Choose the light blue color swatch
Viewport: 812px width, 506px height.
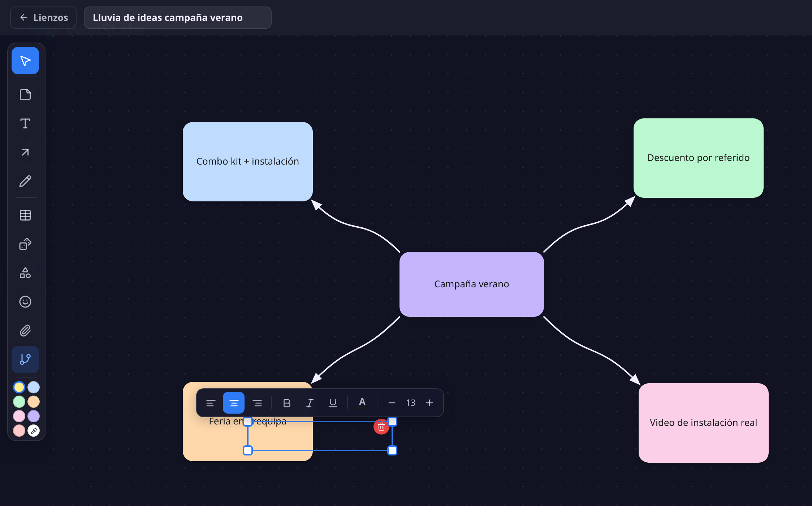tap(34, 387)
